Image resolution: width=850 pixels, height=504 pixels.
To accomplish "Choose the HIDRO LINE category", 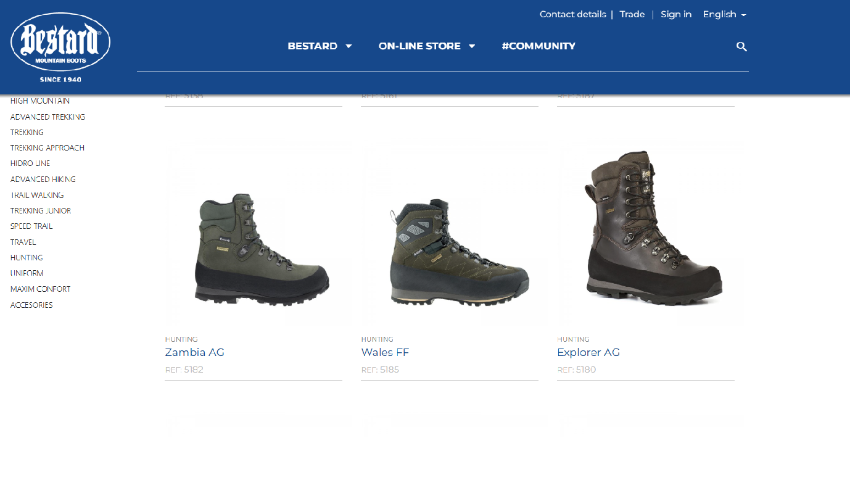I will (x=30, y=163).
